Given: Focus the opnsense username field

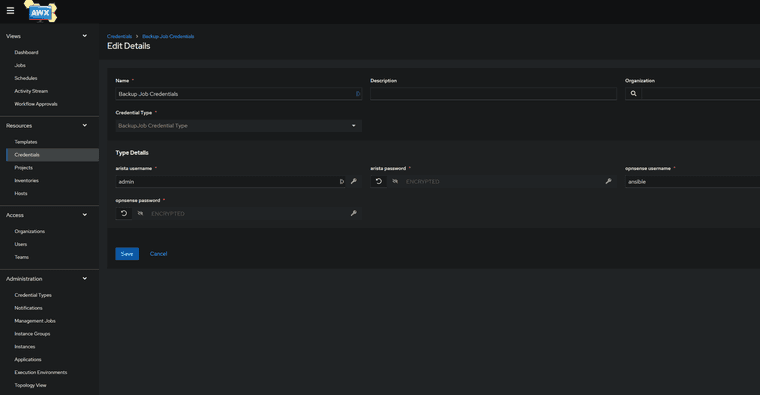Looking at the screenshot, I should coord(693,181).
